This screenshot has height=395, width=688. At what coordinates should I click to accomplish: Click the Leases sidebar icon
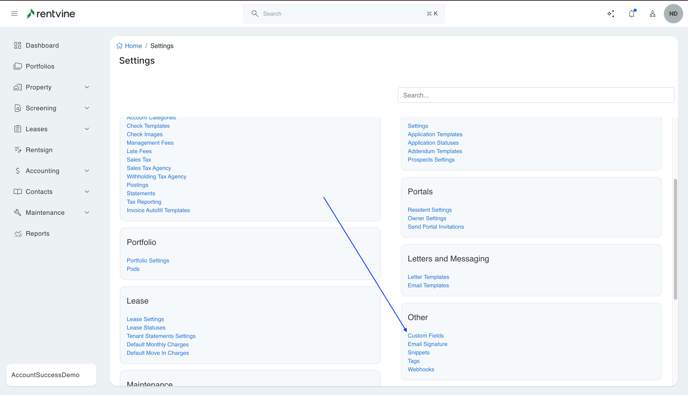(x=18, y=129)
